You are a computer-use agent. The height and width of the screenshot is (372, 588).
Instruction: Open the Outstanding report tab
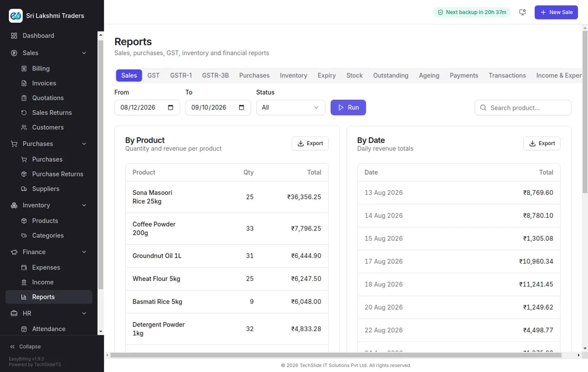(x=390, y=75)
